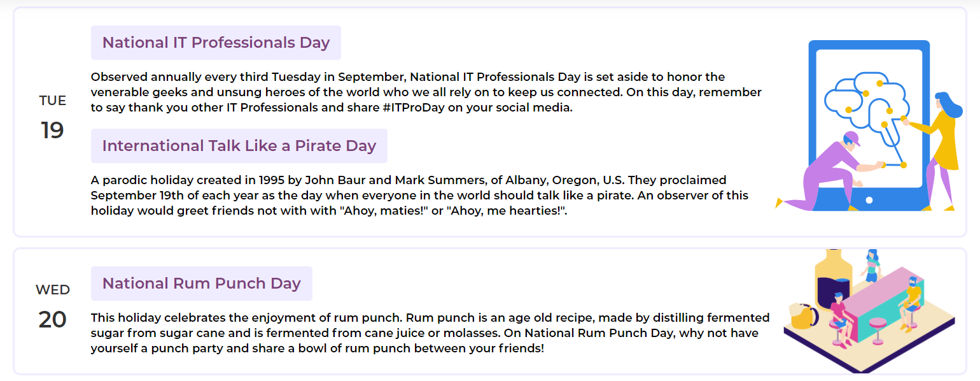The image size is (980, 381).
Task: Click the rum punch description paragraph
Action: click(x=430, y=333)
